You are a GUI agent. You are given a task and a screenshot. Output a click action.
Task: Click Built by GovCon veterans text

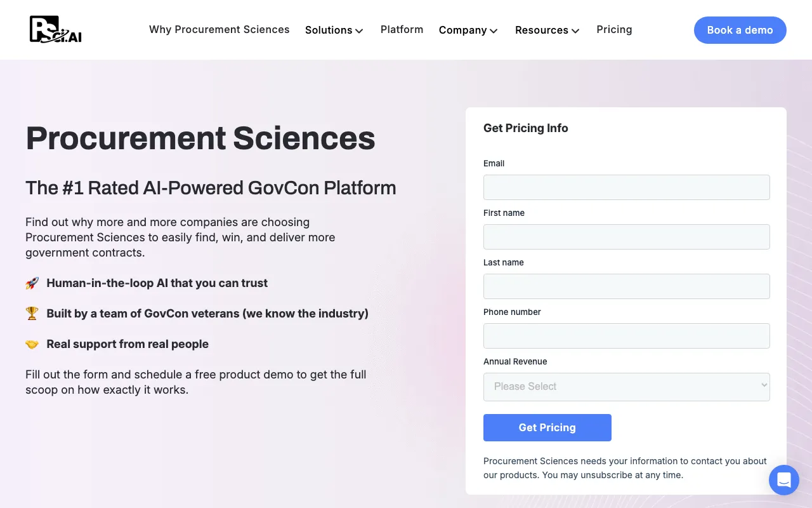tap(207, 314)
